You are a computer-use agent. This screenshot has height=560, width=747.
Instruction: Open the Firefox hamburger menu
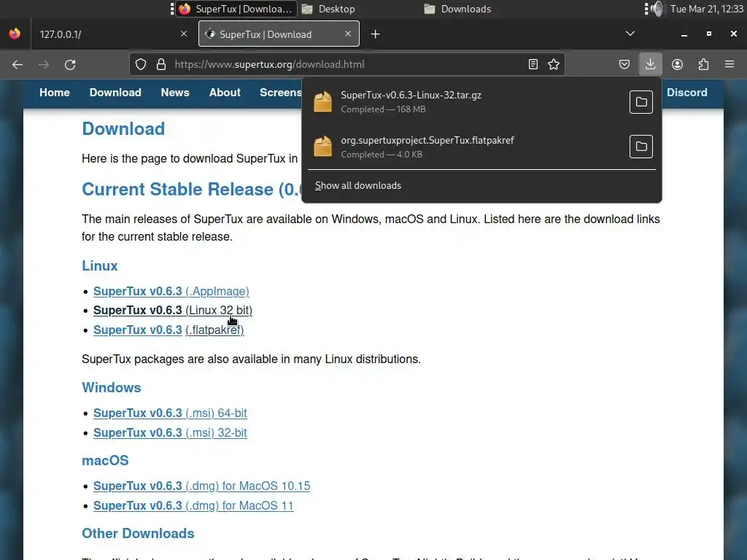[729, 64]
